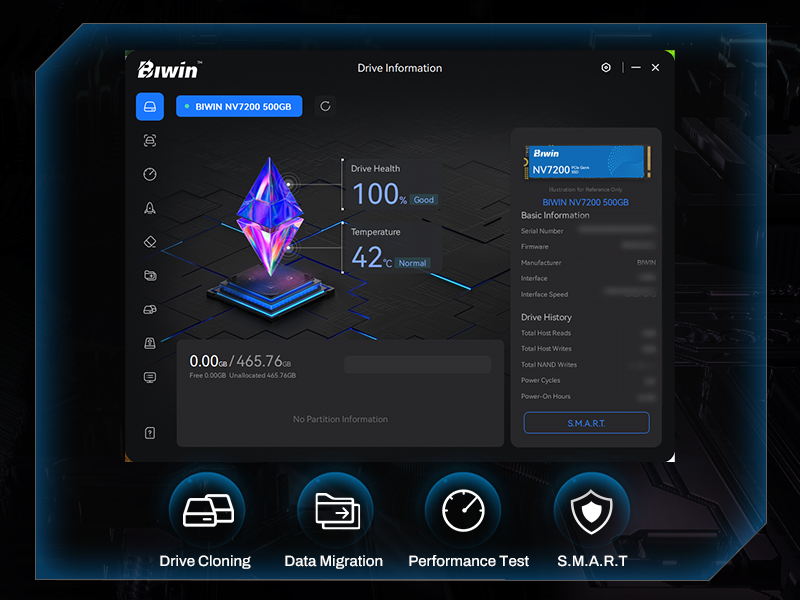Open the help question mark icon
The width and height of the screenshot is (800, 600).
pyautogui.click(x=150, y=433)
